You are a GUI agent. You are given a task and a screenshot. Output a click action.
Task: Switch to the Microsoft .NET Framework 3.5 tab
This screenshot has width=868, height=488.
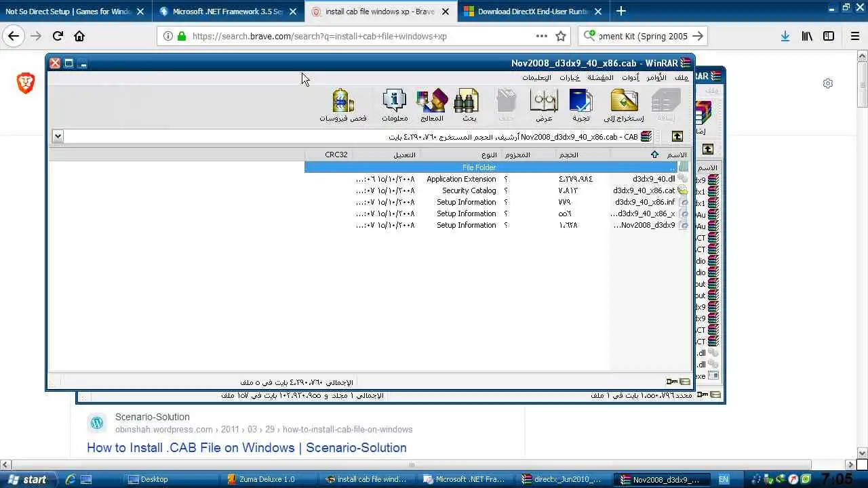229,12
